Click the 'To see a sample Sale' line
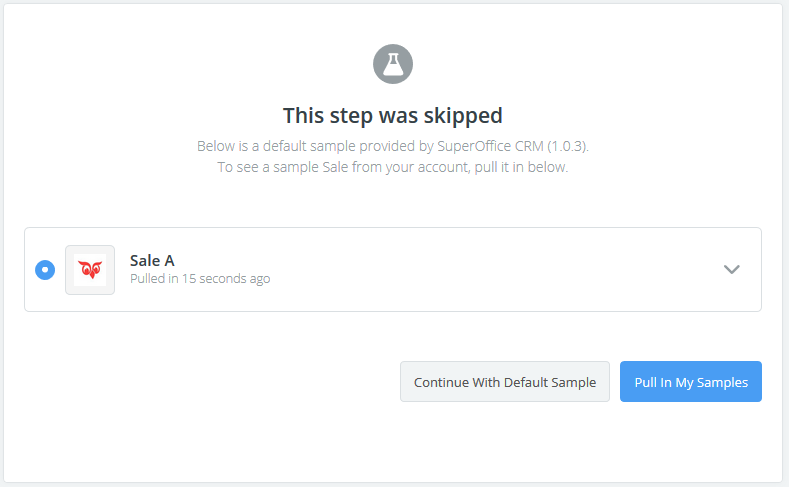This screenshot has height=487, width=789. click(393, 167)
